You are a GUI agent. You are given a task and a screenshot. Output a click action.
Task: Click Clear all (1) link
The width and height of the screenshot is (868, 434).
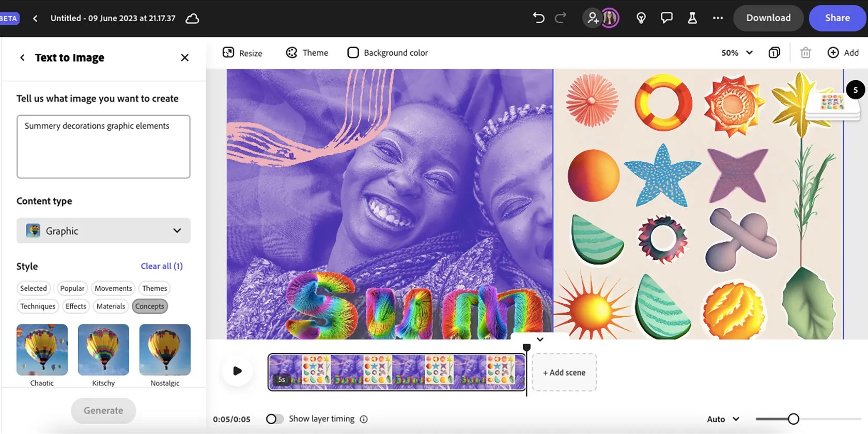coord(162,266)
